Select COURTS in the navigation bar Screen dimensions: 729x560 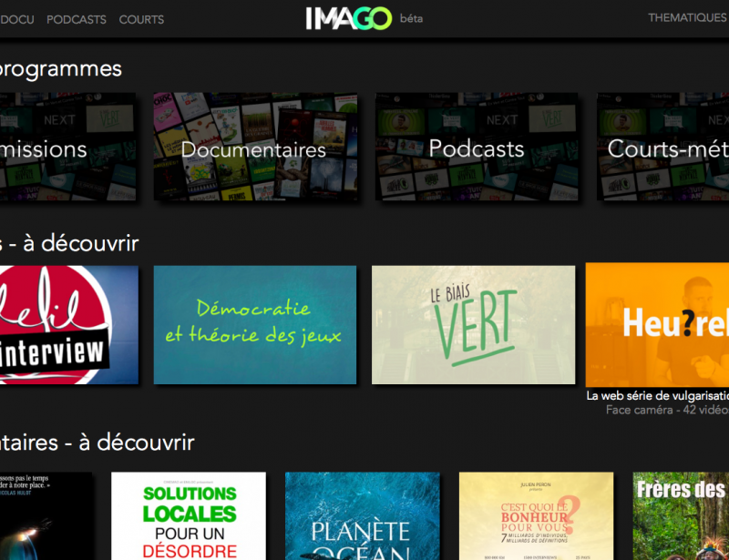[141, 18]
